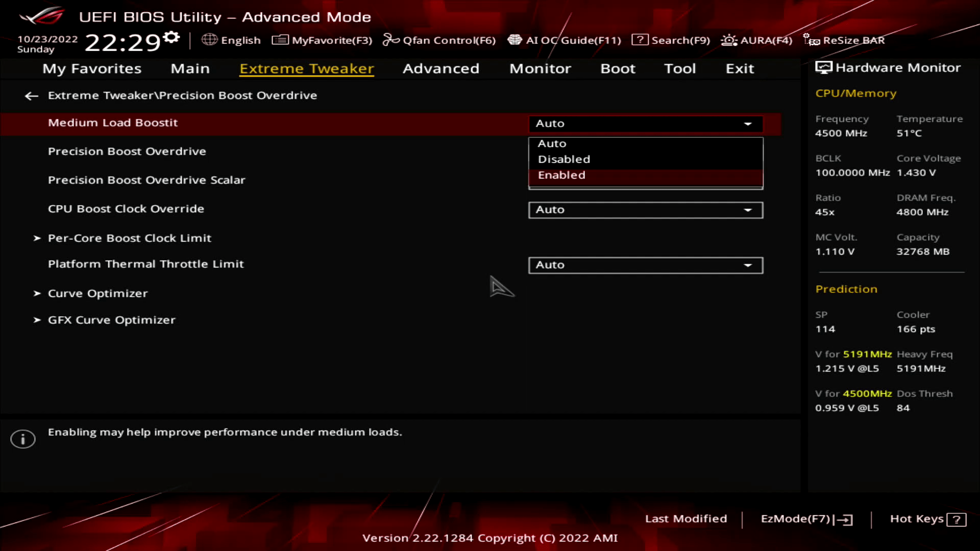Click the gear icon next to clock

pos(172,37)
